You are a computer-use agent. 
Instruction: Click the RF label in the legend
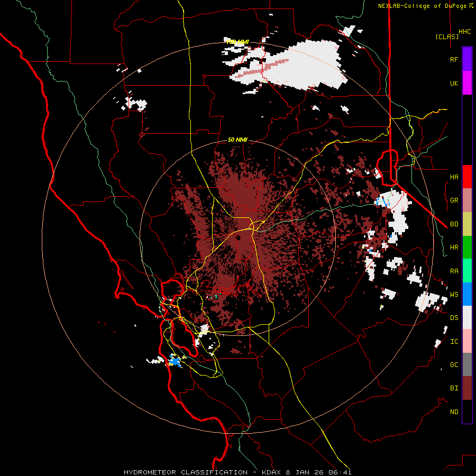coord(454,59)
